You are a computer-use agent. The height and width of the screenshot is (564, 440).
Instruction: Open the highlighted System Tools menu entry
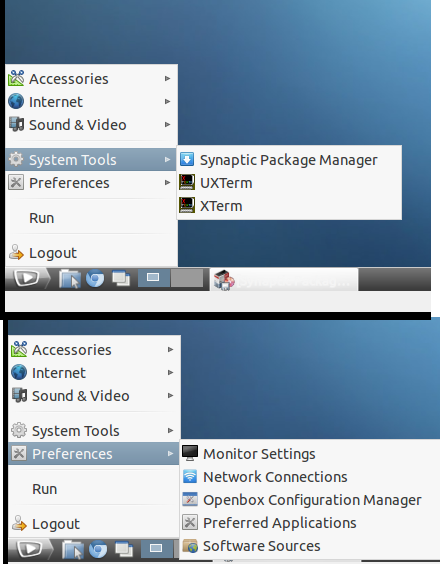91,159
